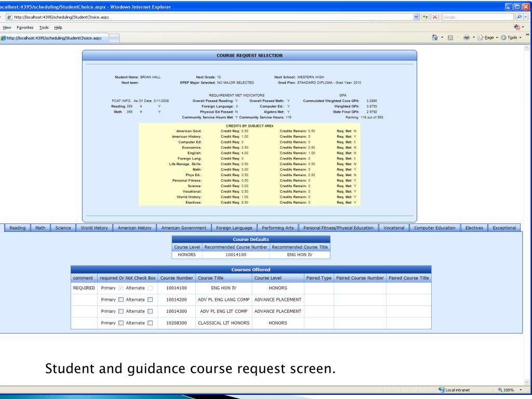Click the 100% zoom level button

click(x=508, y=390)
